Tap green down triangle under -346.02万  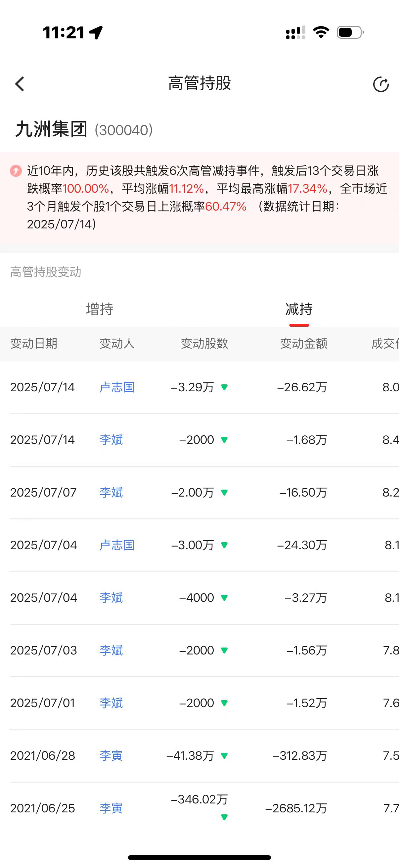click(x=224, y=817)
